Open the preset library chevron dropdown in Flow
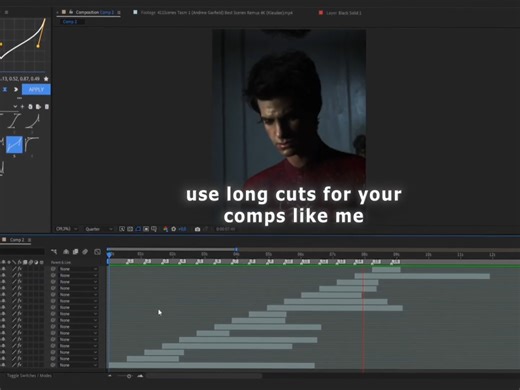Viewport: 520px width, 390px height. tap(15, 107)
